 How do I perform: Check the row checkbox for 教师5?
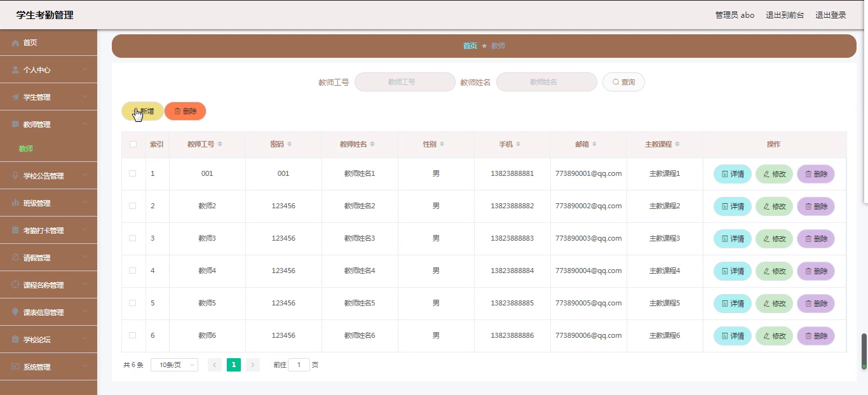point(133,303)
